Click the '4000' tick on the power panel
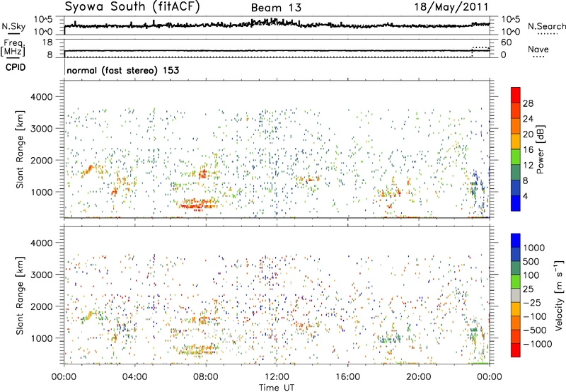 point(41,97)
